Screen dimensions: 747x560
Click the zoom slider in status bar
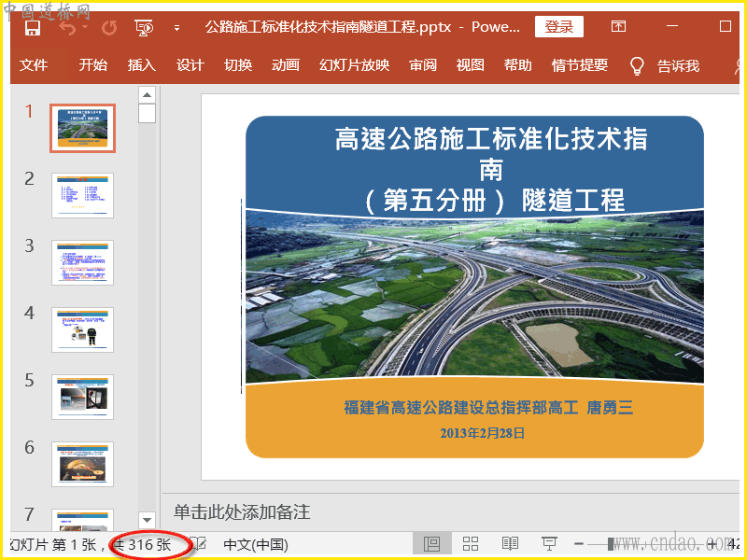pyautogui.click(x=611, y=544)
